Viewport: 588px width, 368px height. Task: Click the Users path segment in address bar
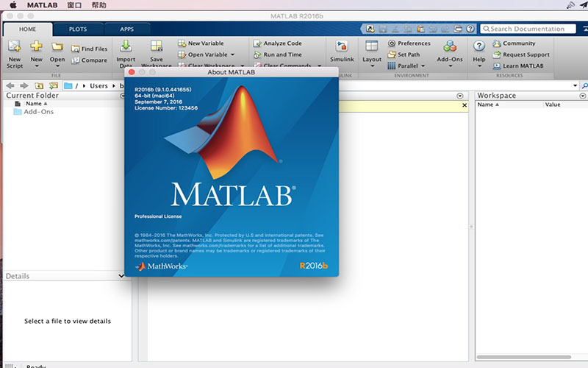coord(98,86)
